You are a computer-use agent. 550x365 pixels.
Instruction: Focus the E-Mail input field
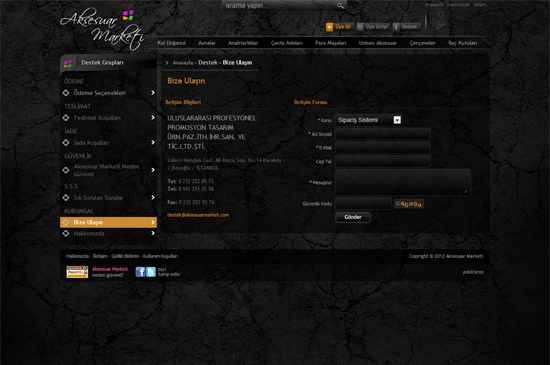[383, 148]
